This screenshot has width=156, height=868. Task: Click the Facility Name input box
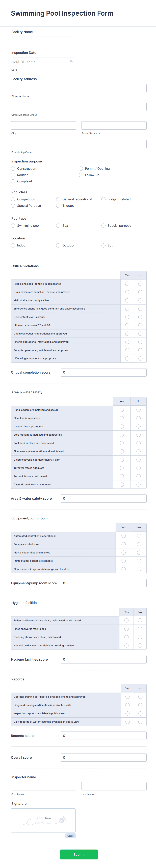click(x=43, y=40)
